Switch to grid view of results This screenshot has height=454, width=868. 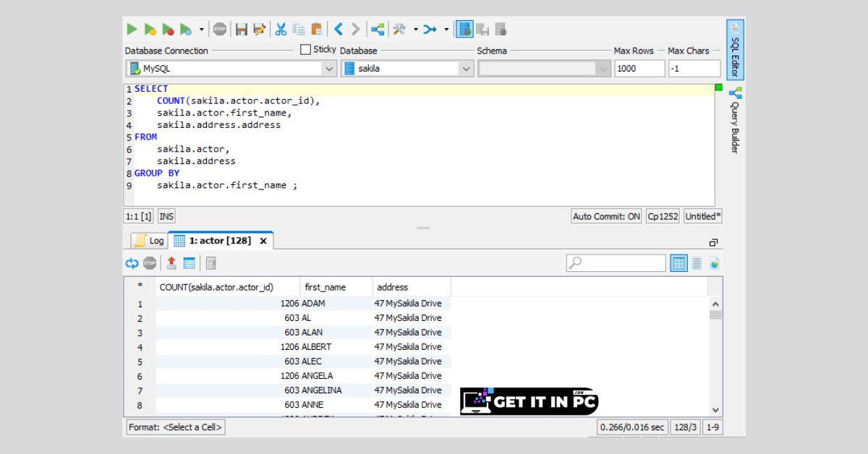coord(678,263)
